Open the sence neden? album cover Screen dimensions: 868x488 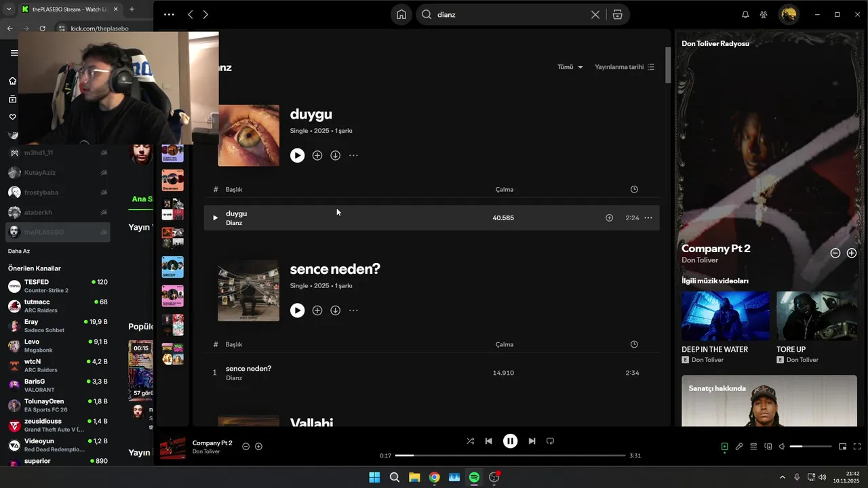pos(248,291)
